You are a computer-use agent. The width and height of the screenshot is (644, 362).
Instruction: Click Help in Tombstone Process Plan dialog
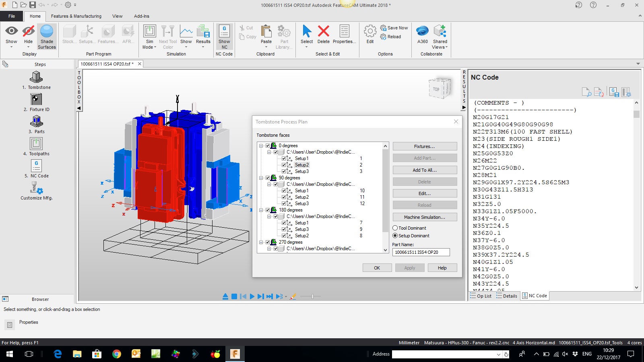(x=442, y=268)
